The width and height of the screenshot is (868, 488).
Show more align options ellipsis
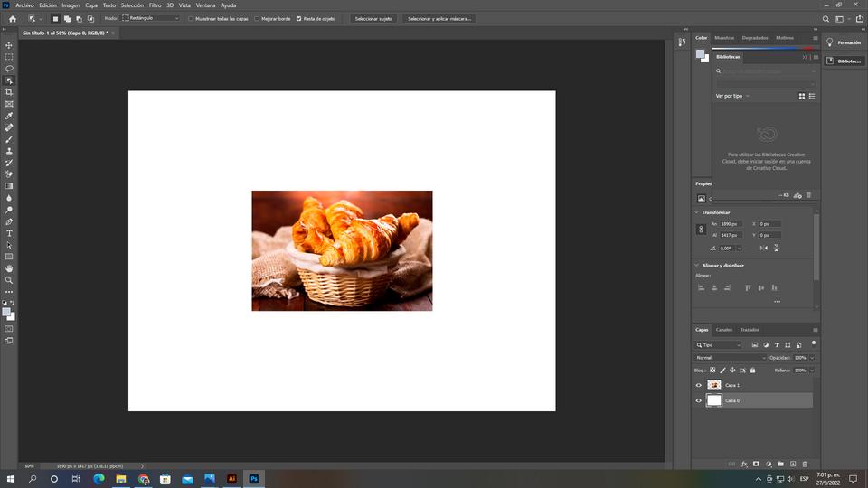tap(778, 302)
